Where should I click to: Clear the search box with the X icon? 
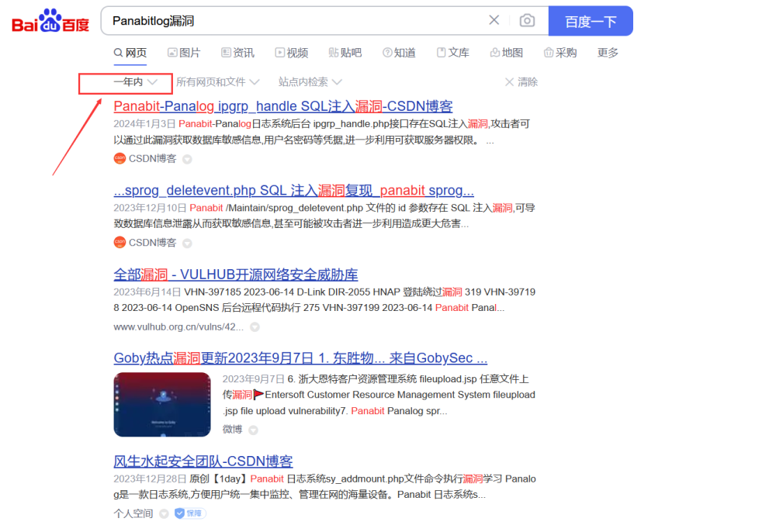tap(494, 20)
